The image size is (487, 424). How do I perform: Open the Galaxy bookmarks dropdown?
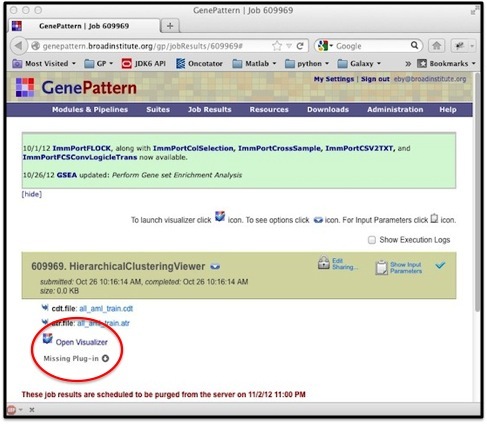[359, 63]
